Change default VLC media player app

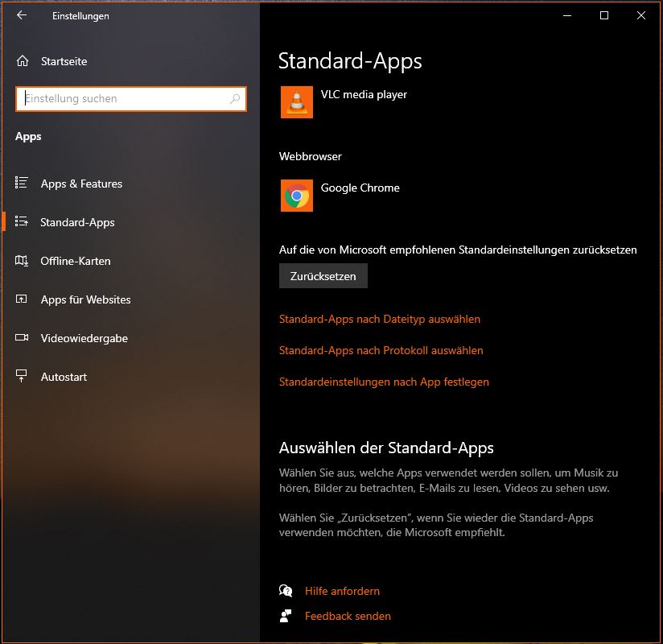coord(364,94)
